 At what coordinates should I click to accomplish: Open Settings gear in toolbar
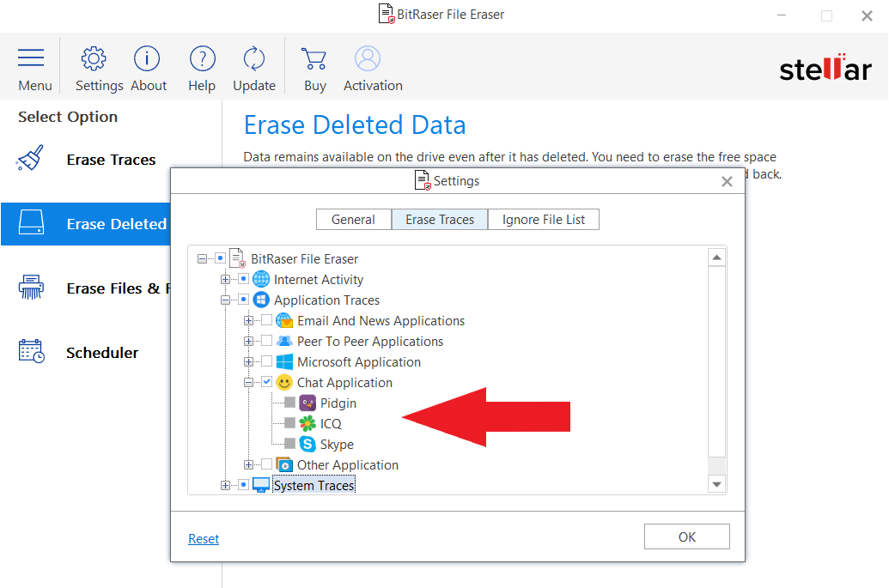(x=94, y=58)
